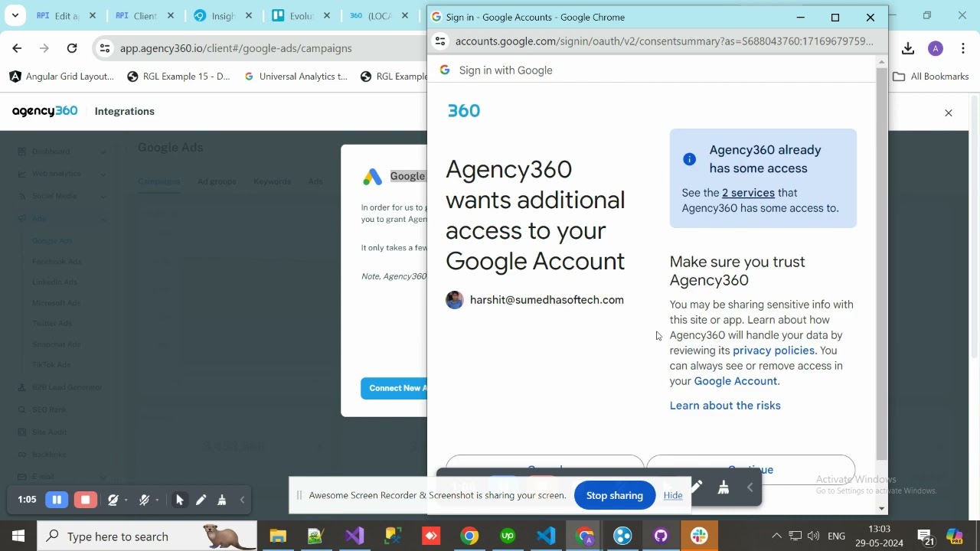This screenshot has width=980, height=551.
Task: Open Visual Studio from taskbar
Action: pyautogui.click(x=354, y=536)
